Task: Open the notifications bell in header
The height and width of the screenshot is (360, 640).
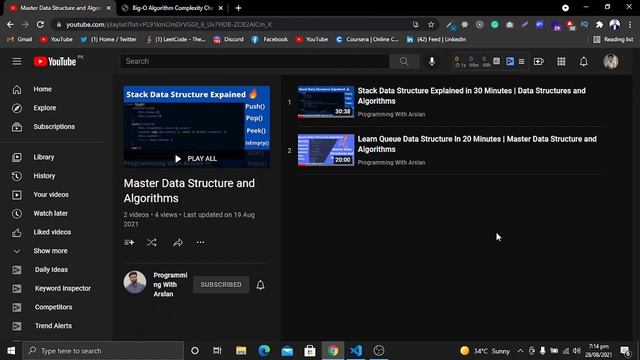Action: (584, 61)
